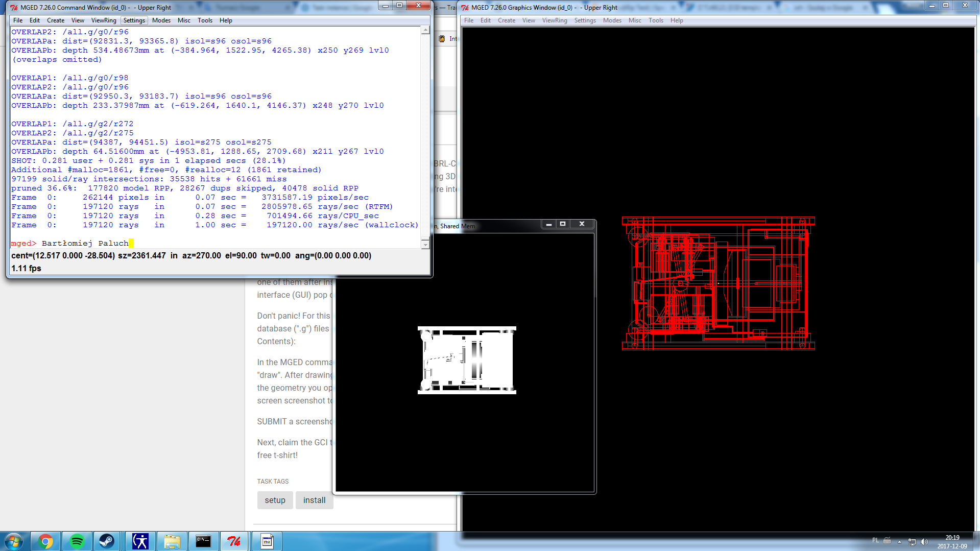Open Edit menu in Command Window
Viewport: 980px width, 551px height.
click(35, 20)
